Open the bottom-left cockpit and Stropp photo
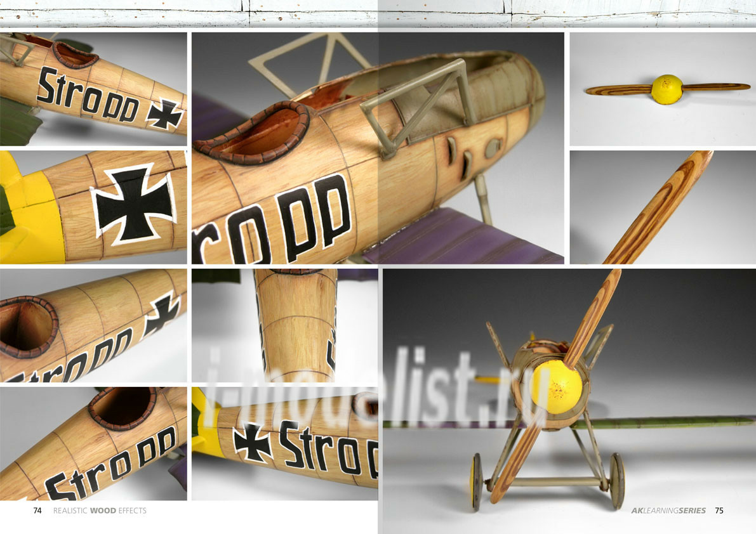 93,443
